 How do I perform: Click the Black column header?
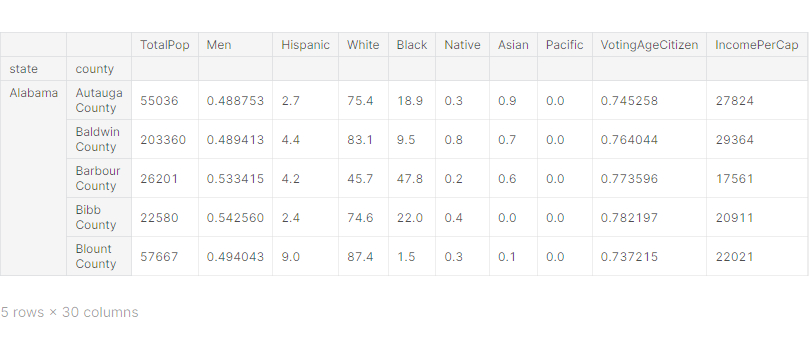point(412,45)
